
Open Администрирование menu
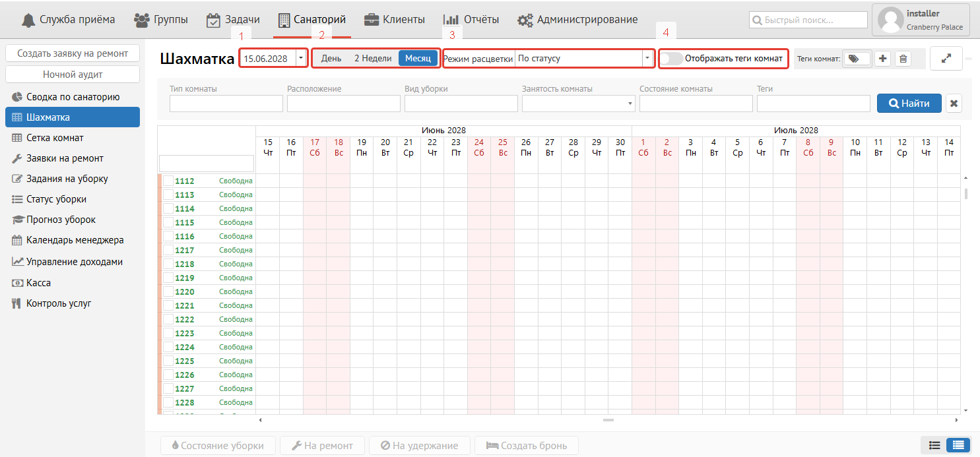coord(577,20)
